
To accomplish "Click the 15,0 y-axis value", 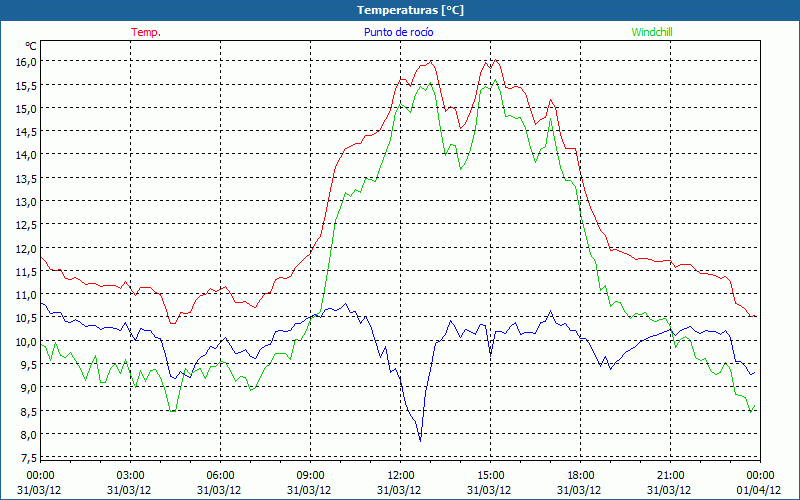I will pos(27,108).
